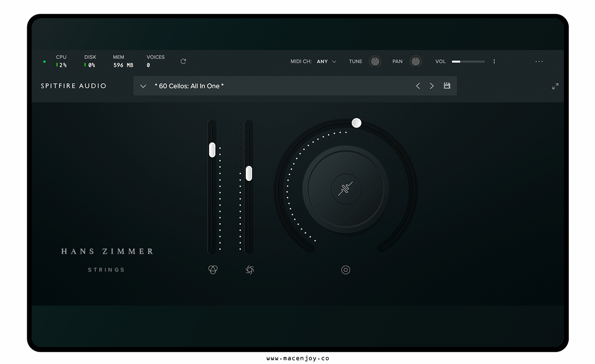
Task: Click the concentric circle icon below knob
Action: tap(346, 270)
